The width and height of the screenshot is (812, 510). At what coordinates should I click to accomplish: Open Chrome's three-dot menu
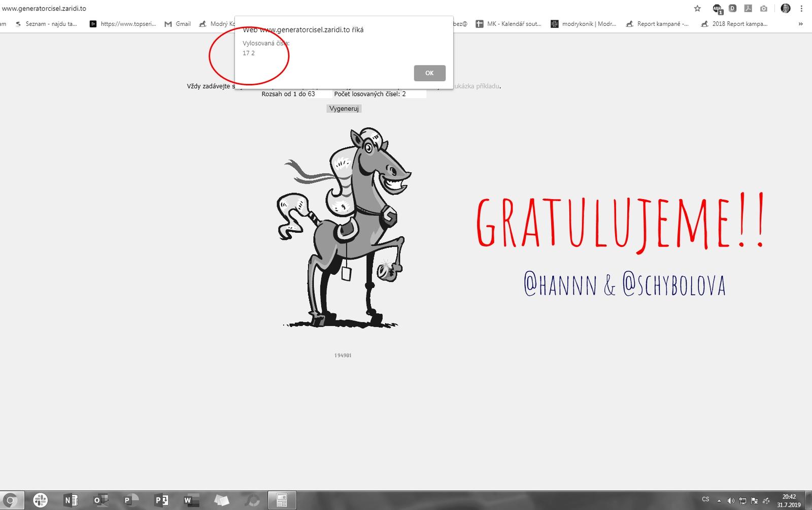click(x=801, y=9)
